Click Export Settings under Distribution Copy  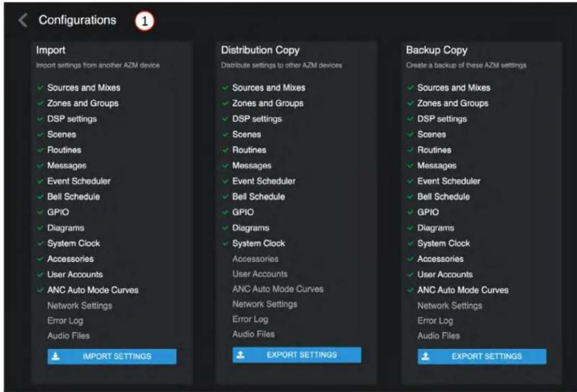(297, 355)
